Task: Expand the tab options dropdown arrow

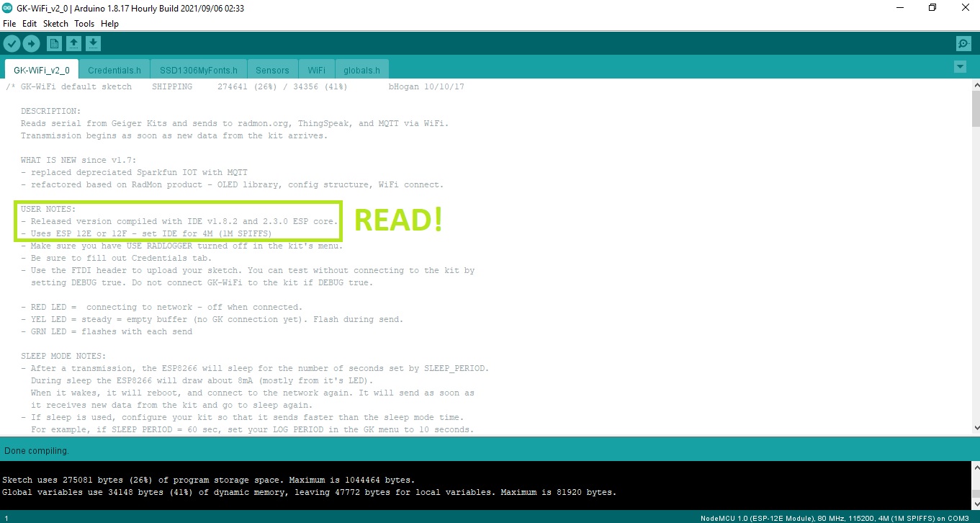Action: (x=959, y=67)
